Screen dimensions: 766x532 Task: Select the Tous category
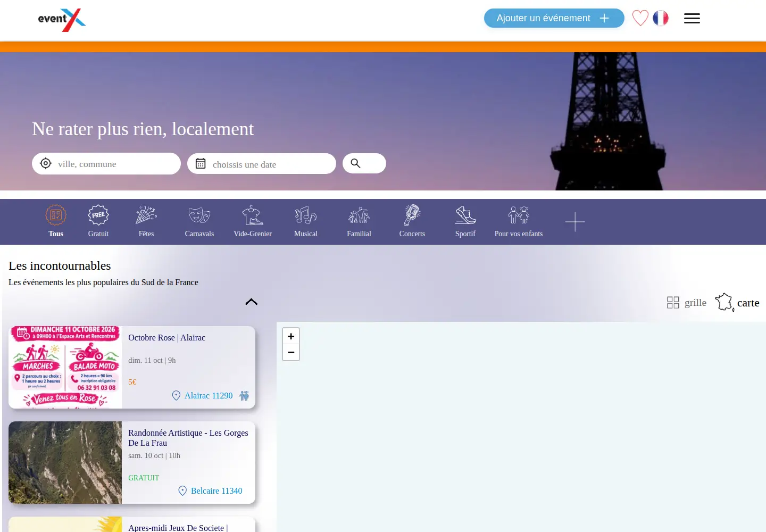click(x=56, y=221)
